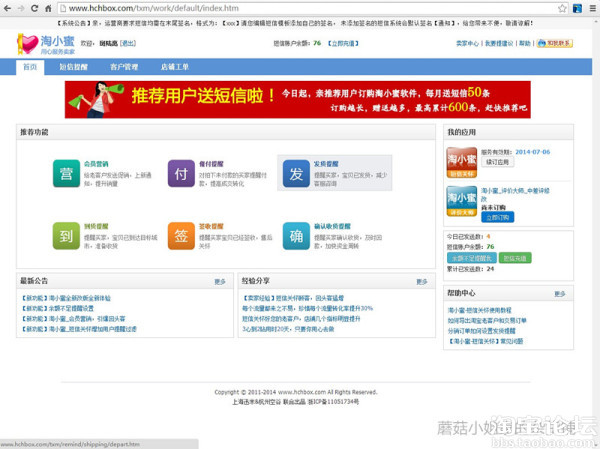Click 更多 in the 帮助中心 panel
This screenshot has width=600, height=449.
560,294
